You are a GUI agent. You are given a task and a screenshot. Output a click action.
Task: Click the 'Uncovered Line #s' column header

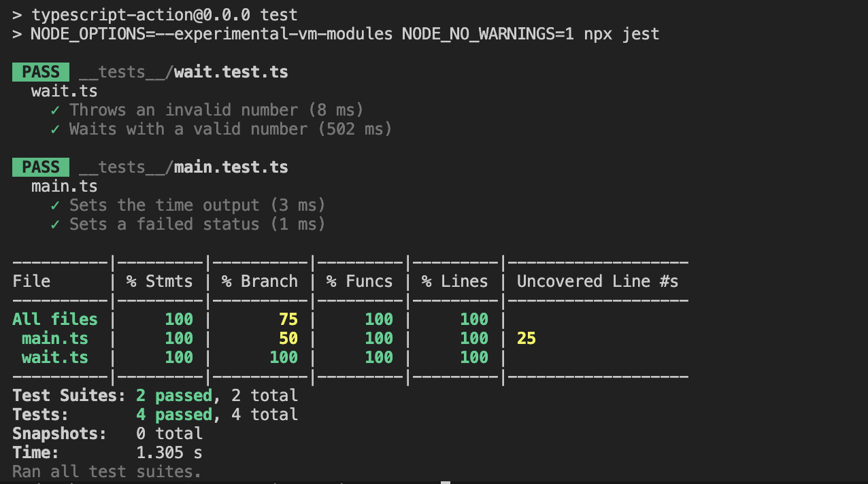point(598,281)
